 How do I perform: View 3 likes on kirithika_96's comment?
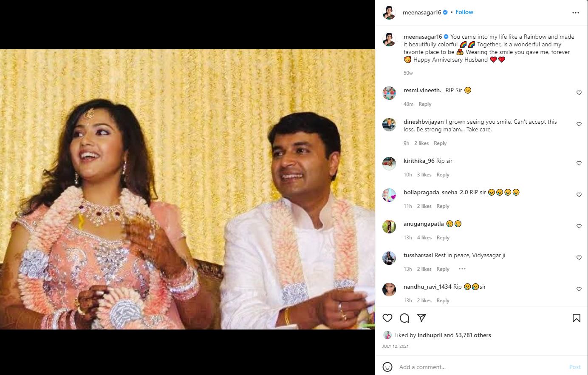[x=424, y=174]
